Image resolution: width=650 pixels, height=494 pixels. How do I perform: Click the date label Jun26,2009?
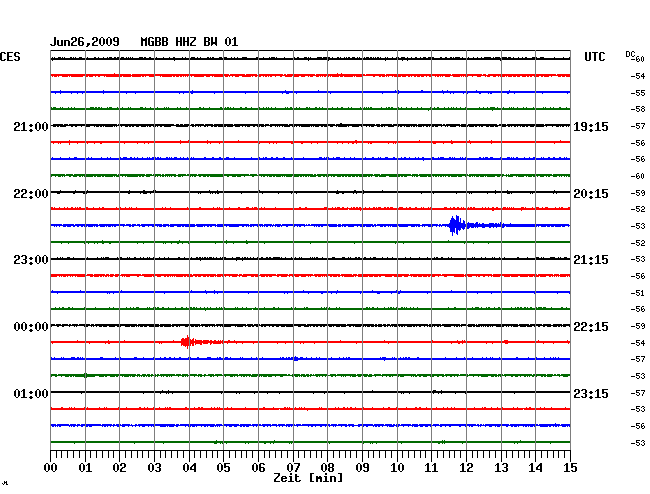click(85, 42)
